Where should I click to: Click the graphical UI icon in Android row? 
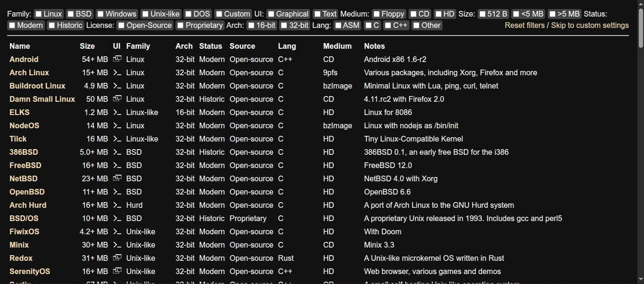pyautogui.click(x=117, y=59)
